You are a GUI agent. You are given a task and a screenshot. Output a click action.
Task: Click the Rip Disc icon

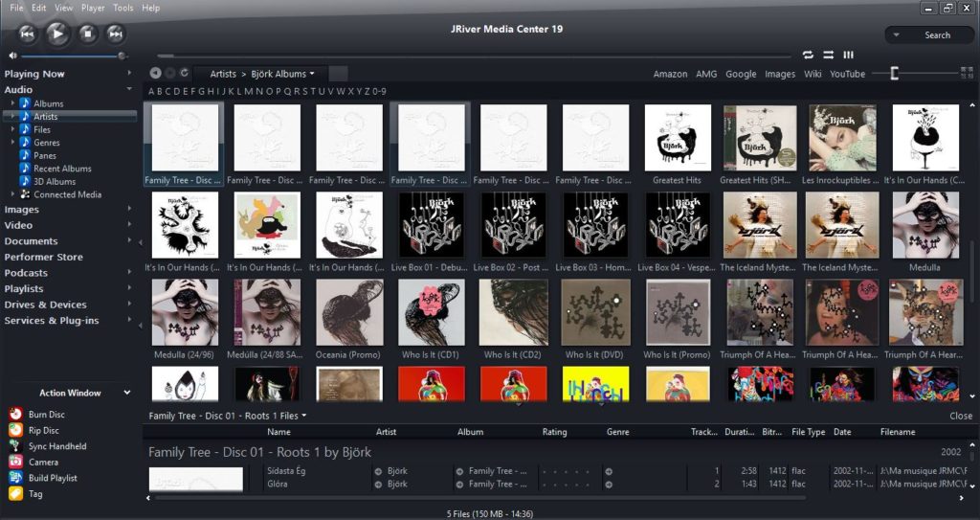click(15, 430)
